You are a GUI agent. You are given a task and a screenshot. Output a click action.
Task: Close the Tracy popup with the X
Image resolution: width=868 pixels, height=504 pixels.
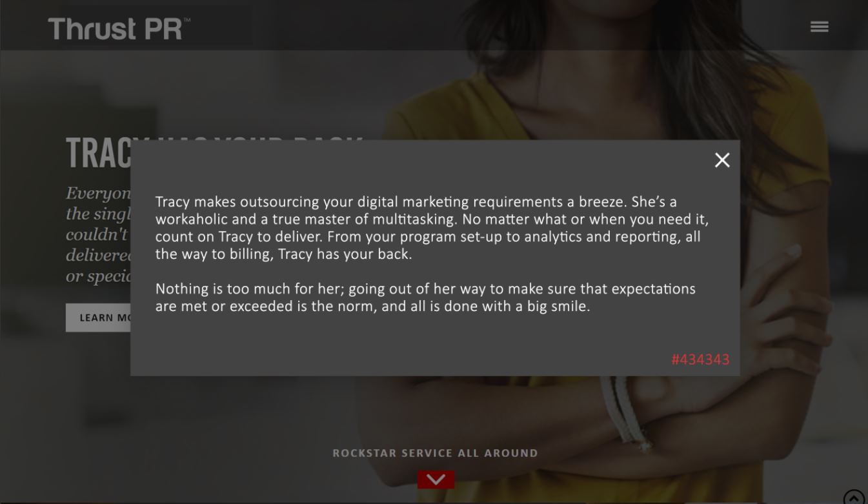pyautogui.click(x=722, y=160)
